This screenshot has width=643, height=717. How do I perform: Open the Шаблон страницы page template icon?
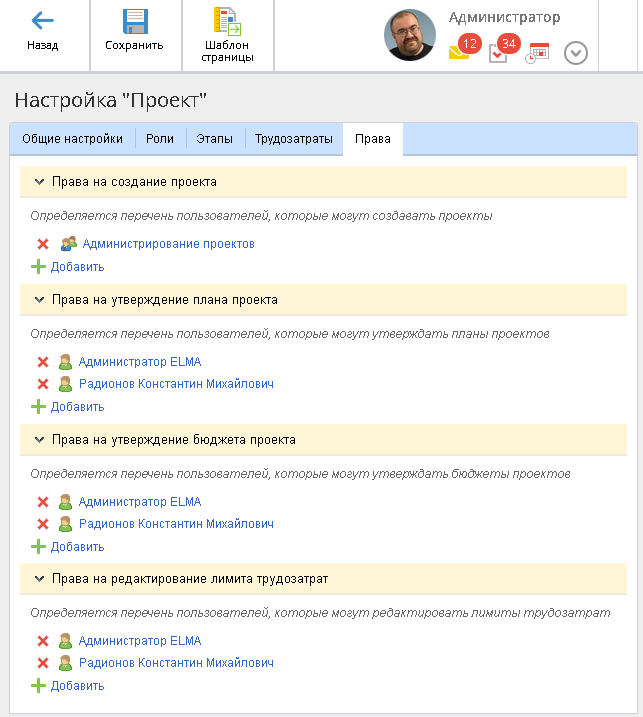pos(227,21)
